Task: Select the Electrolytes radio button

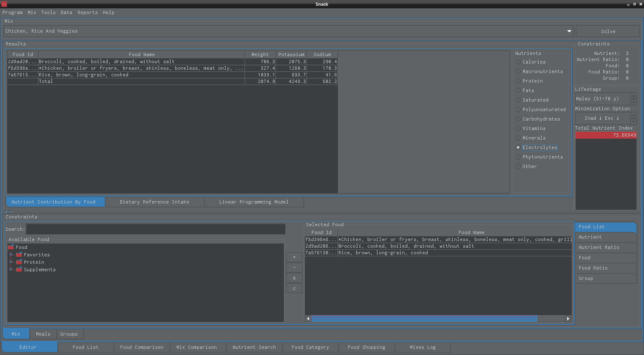Action: pyautogui.click(x=518, y=148)
